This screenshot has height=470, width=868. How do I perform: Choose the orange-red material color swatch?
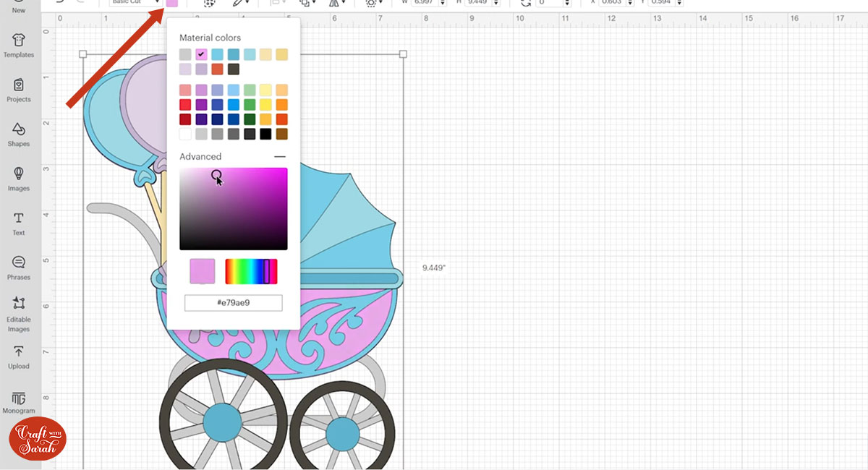[x=217, y=69]
